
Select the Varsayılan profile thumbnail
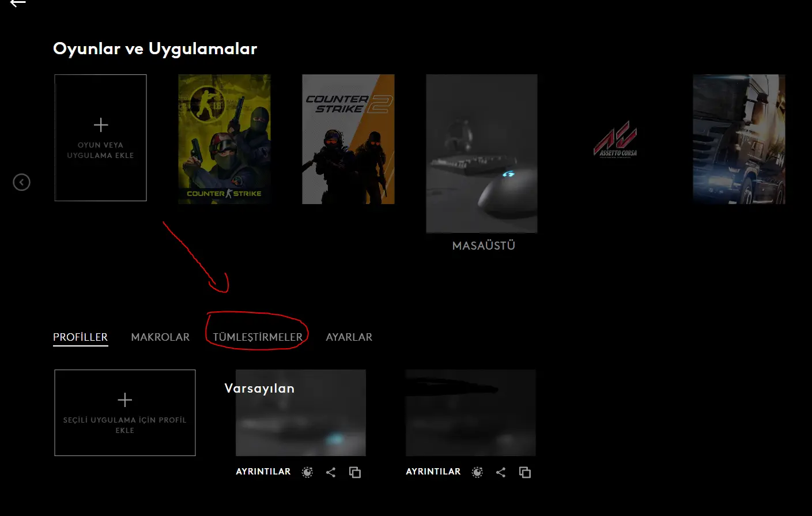[301, 413]
